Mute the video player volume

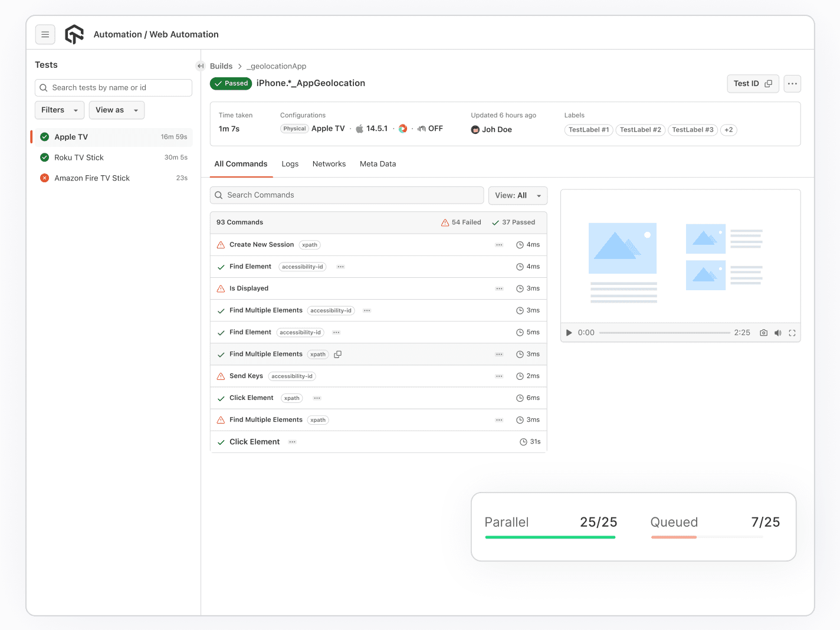coord(777,333)
